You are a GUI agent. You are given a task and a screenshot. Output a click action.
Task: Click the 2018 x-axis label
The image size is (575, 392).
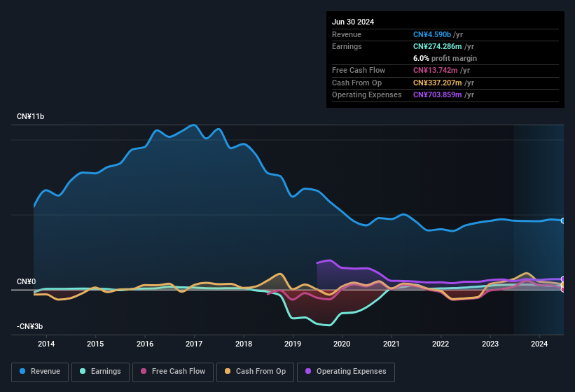(244, 344)
